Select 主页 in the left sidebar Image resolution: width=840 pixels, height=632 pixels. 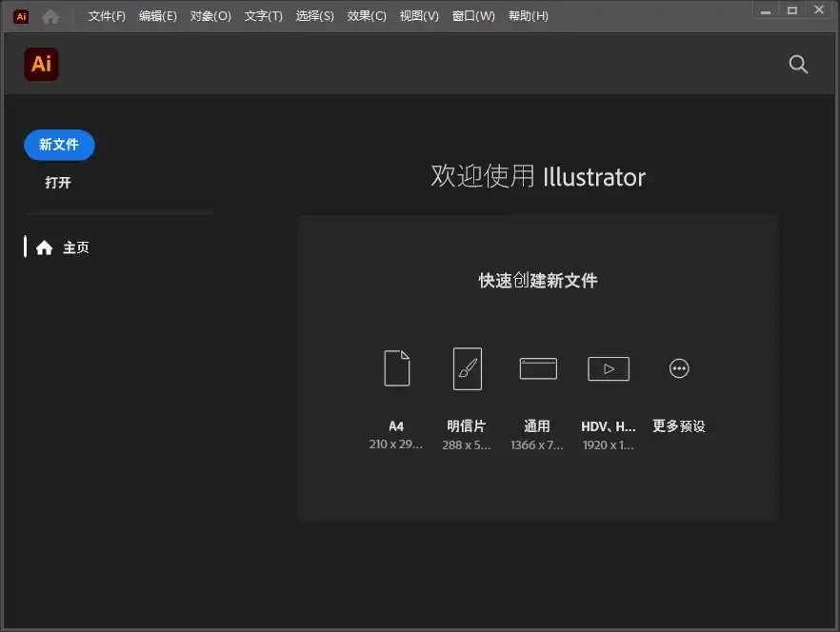coord(75,247)
